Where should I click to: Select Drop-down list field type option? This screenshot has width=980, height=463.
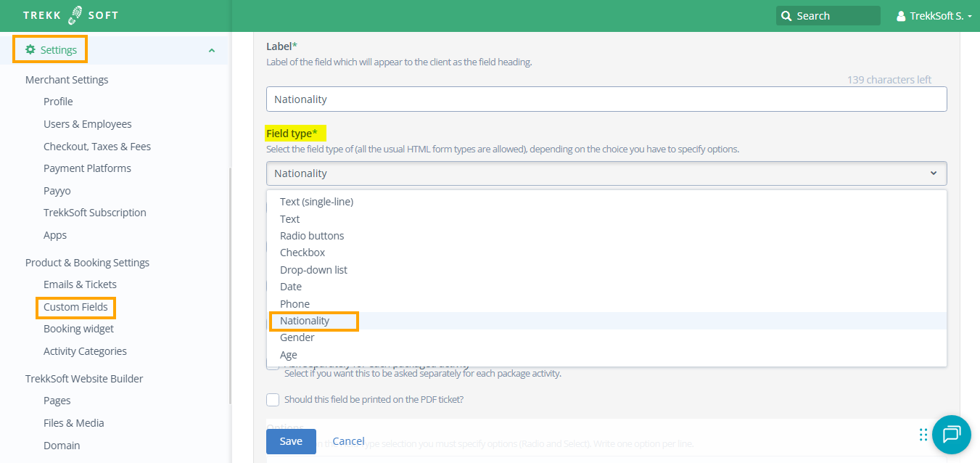pyautogui.click(x=313, y=270)
